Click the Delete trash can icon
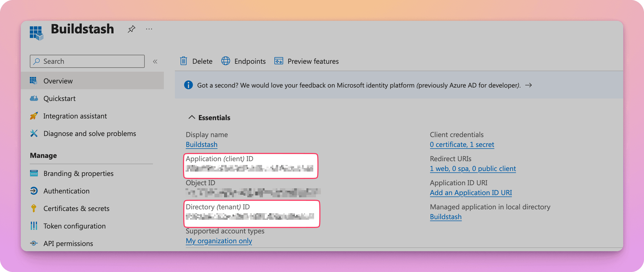The height and width of the screenshot is (272, 644). pyautogui.click(x=183, y=61)
